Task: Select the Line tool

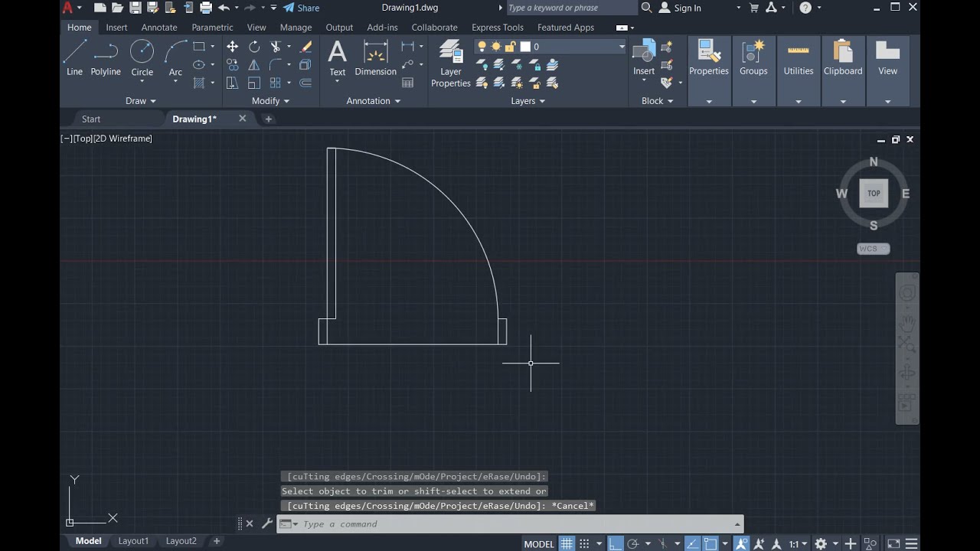Action: 74,58
